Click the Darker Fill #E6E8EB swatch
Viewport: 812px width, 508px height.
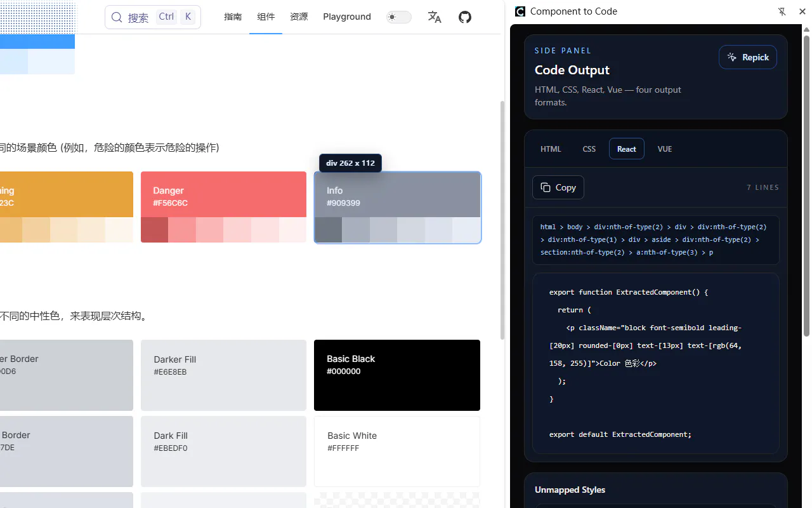click(223, 375)
